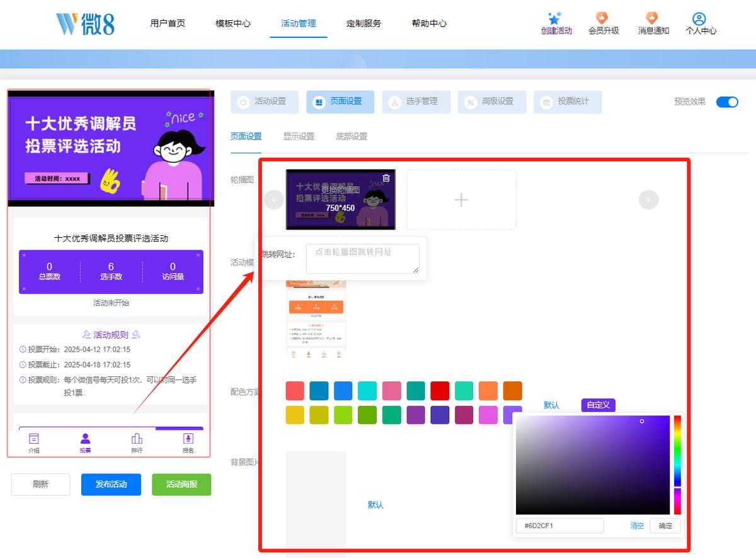Switch to 活动设置 tab
756x558 pixels.
[x=265, y=102]
